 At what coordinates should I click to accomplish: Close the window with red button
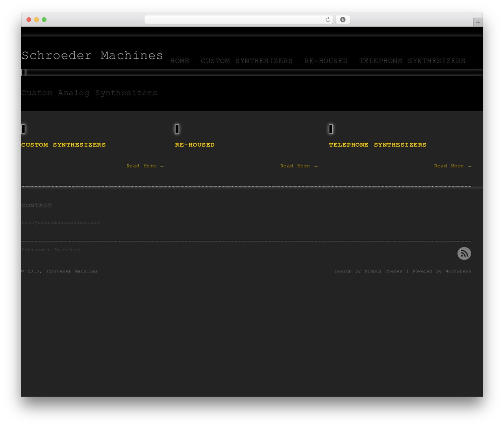[29, 20]
